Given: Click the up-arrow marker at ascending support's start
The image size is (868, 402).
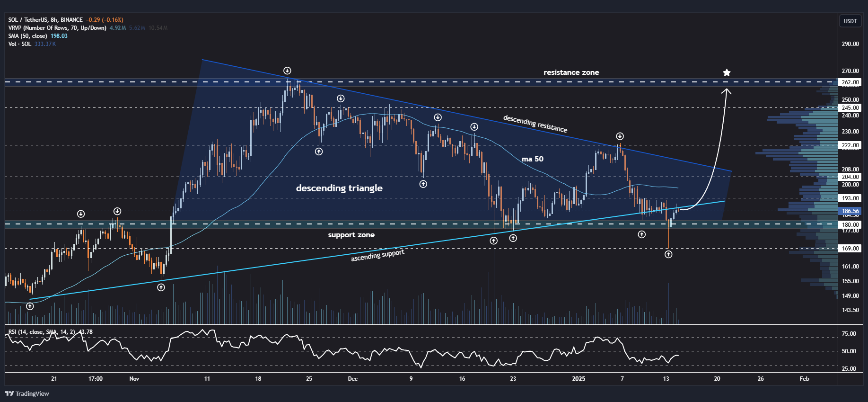Looking at the screenshot, I should click(x=30, y=306).
